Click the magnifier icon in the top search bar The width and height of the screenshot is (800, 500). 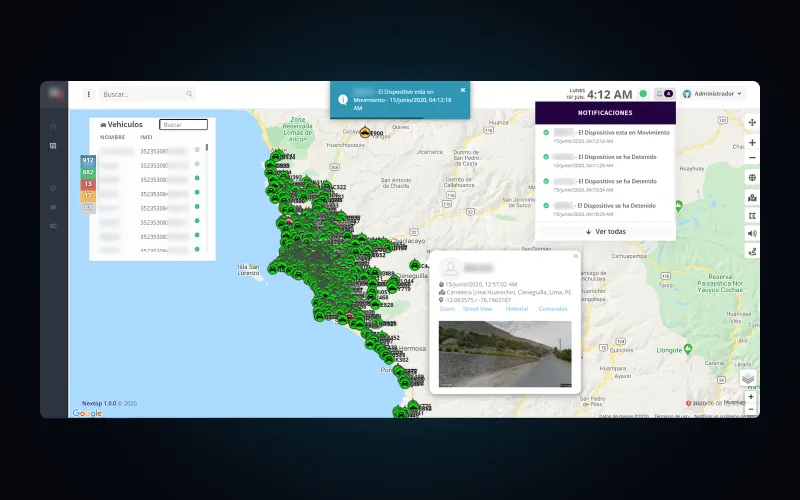tap(189, 94)
